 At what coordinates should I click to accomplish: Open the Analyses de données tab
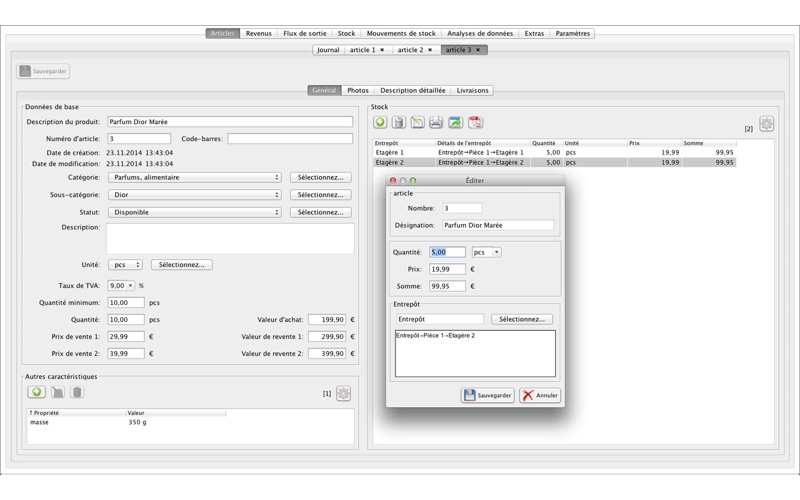(x=480, y=33)
